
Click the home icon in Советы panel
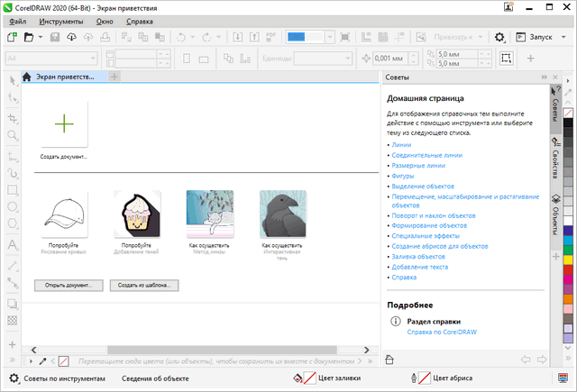pos(389,360)
